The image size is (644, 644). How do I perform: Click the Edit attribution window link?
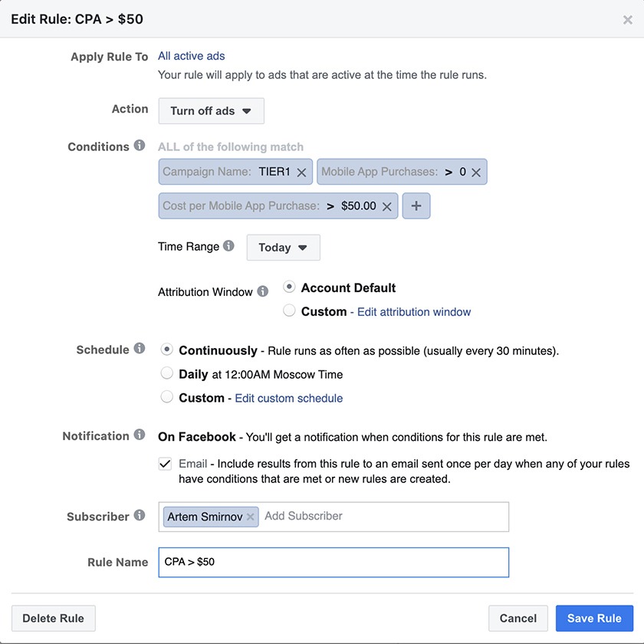pos(414,312)
